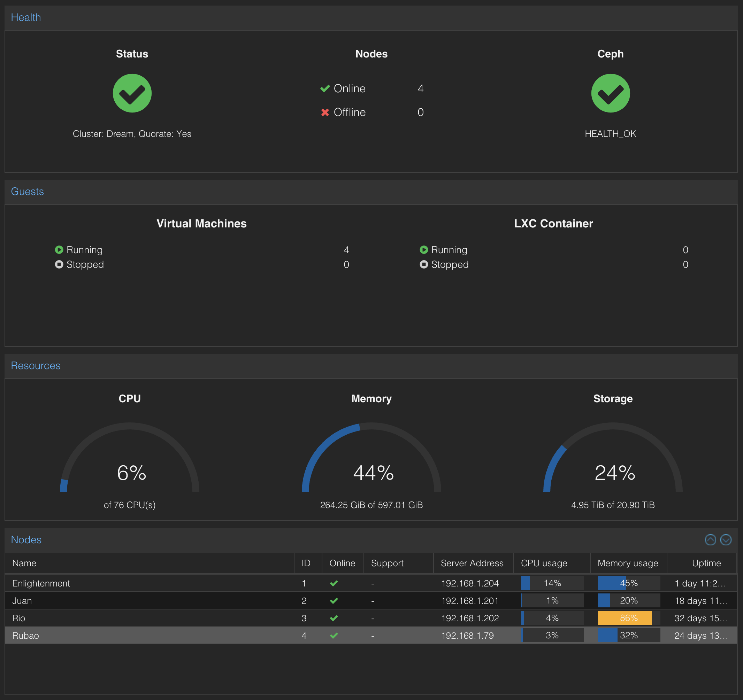
Task: Click the Nodes Offline red X icon
Action: pyautogui.click(x=325, y=112)
